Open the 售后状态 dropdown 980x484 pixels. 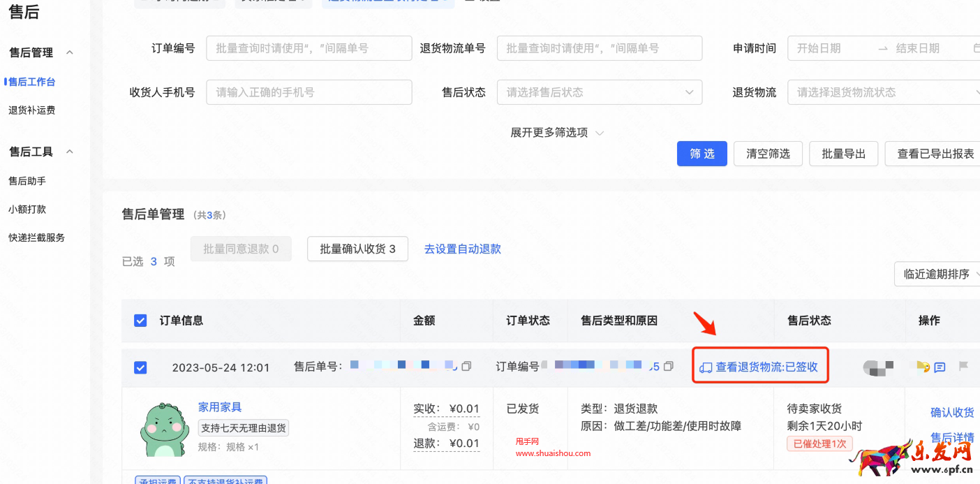[599, 91]
